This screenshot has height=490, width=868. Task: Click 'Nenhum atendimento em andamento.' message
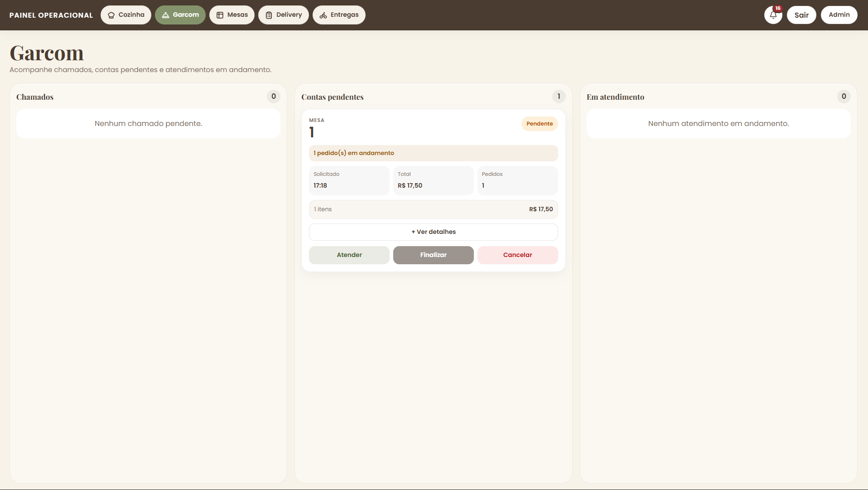[719, 124]
